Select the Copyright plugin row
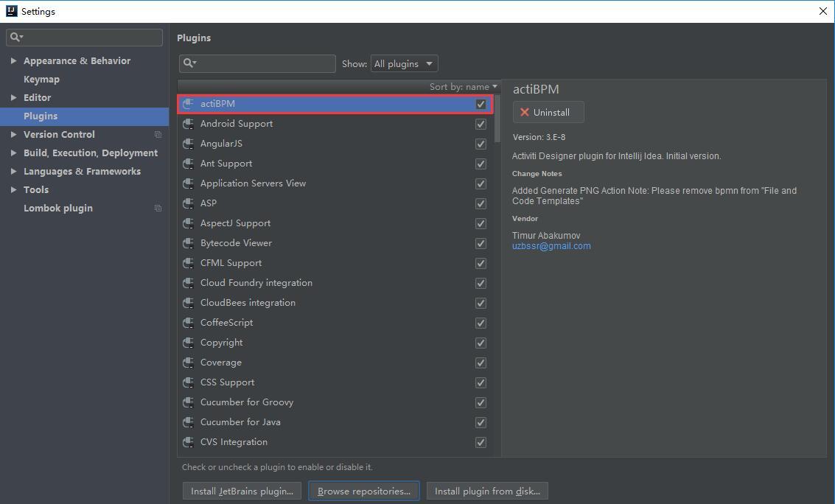Image resolution: width=835 pixels, height=504 pixels. pos(335,343)
